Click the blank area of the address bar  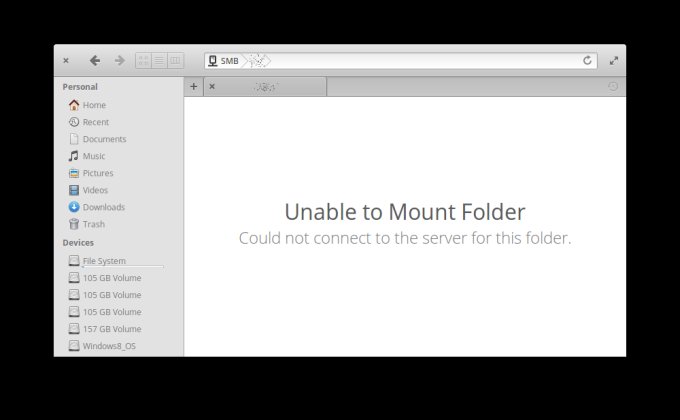click(425, 61)
